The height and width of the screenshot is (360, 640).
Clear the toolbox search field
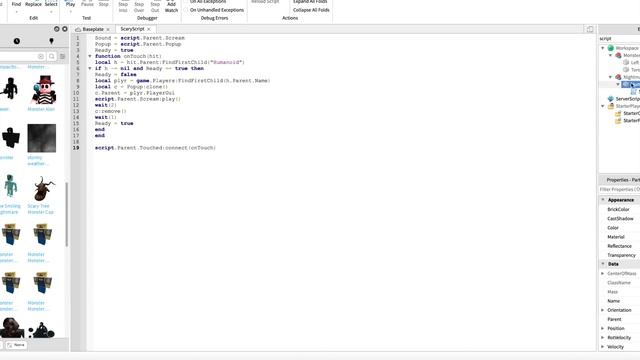pyautogui.click(x=41, y=56)
